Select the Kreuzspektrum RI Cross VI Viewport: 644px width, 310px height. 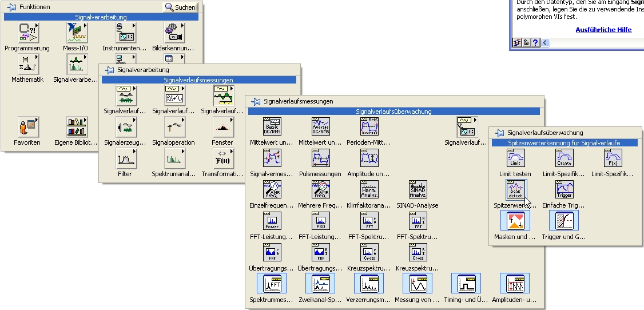click(x=418, y=252)
